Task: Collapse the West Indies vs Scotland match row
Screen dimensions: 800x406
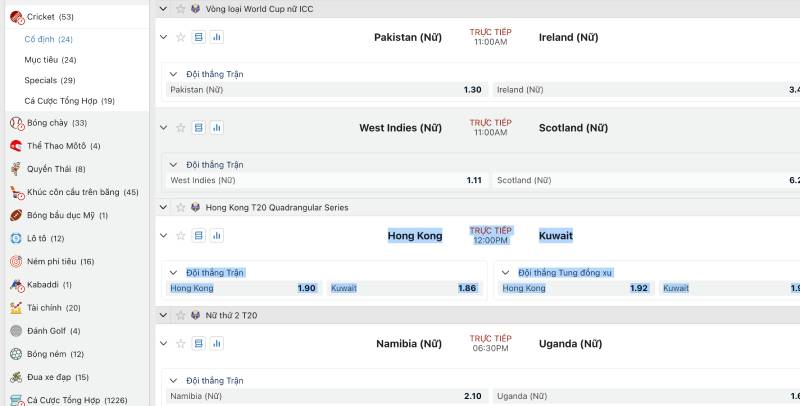Action: click(x=164, y=128)
